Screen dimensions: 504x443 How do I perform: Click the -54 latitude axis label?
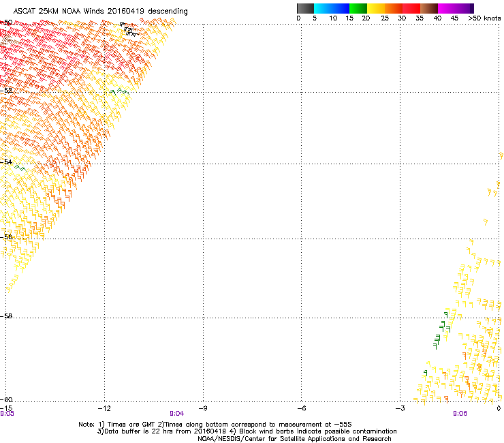point(6,162)
